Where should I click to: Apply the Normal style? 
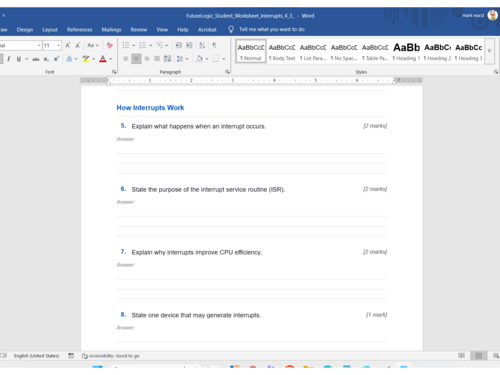click(x=251, y=51)
